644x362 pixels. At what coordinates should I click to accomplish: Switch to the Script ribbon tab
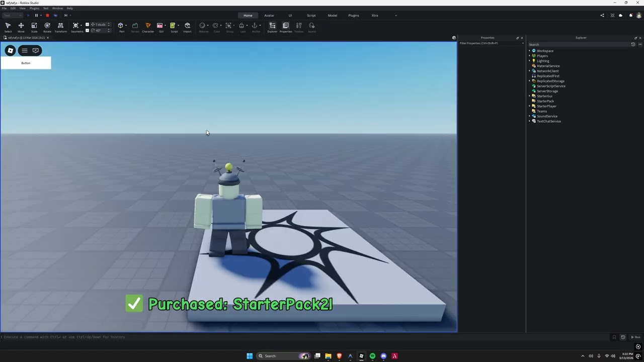point(311,16)
